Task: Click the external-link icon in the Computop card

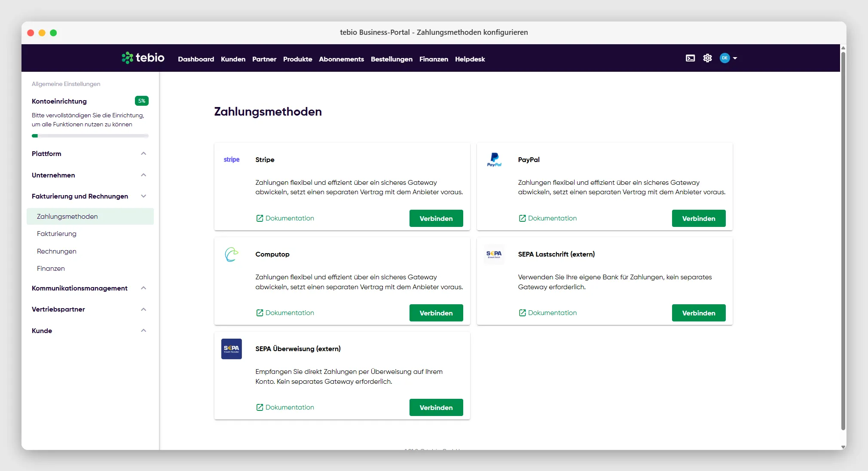Action: (260, 313)
